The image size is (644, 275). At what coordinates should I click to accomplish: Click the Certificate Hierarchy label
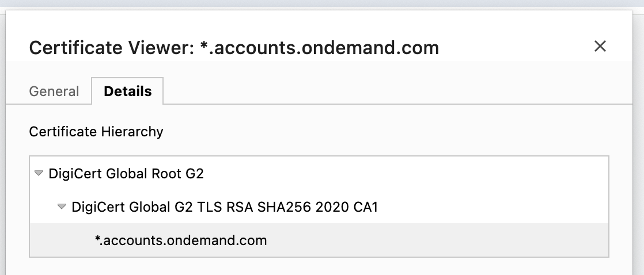(96, 132)
